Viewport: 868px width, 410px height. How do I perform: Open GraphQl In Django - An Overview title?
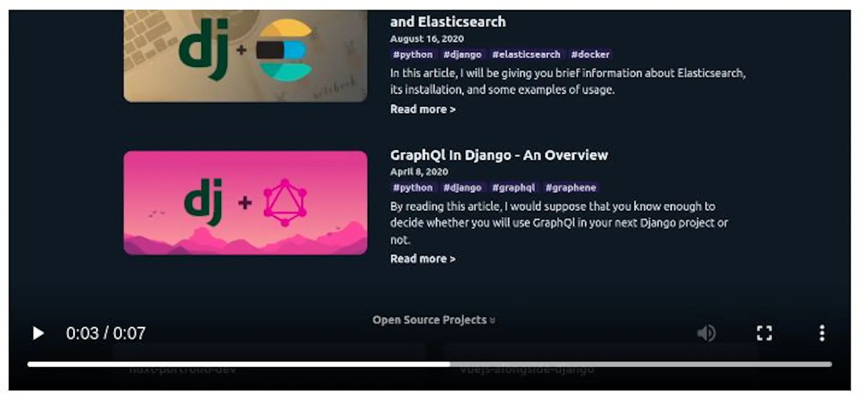tap(499, 155)
